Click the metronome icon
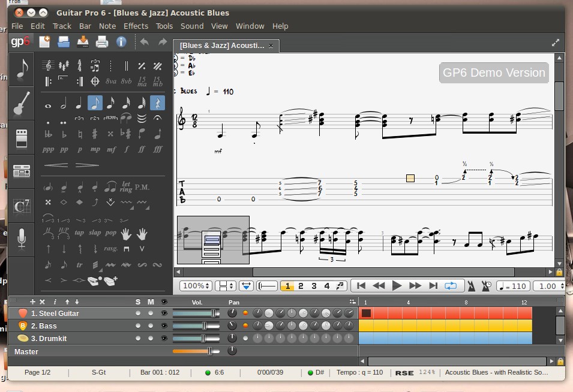This screenshot has width=573, height=392. point(471,286)
